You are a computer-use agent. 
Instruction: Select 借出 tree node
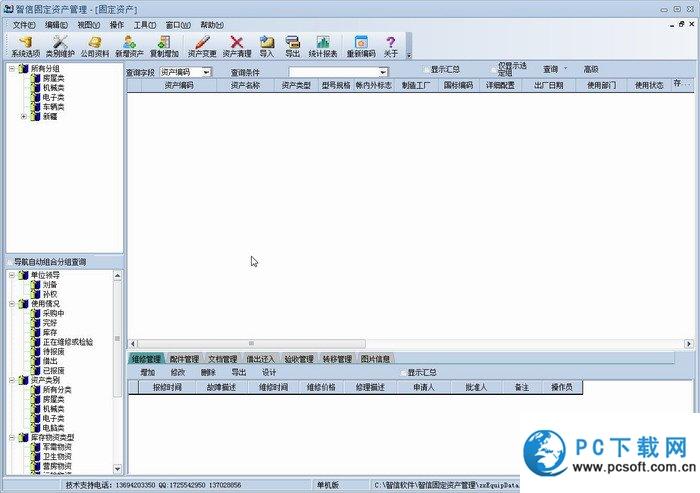point(50,361)
